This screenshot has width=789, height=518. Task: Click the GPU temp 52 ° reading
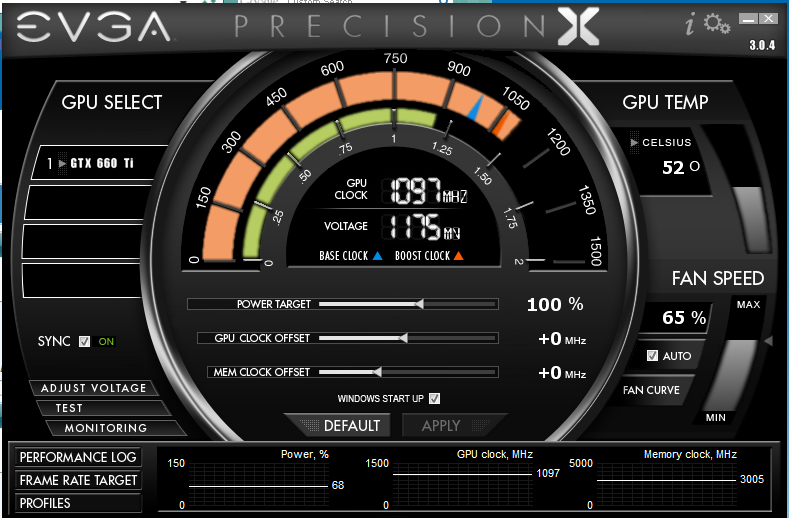point(681,167)
